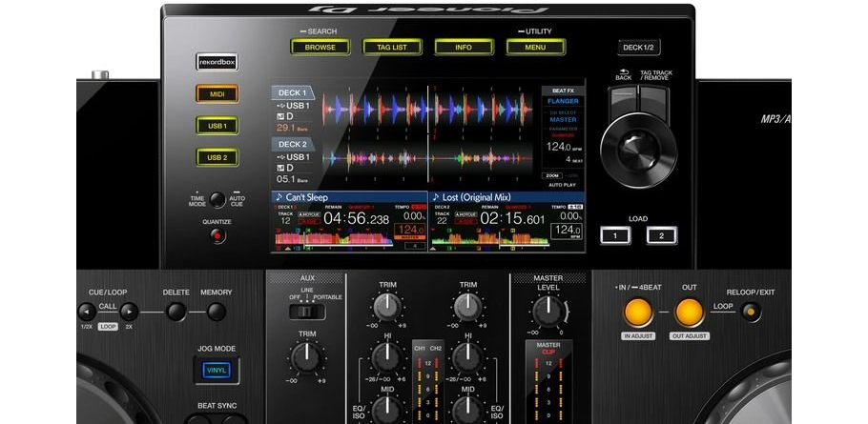Hit the DELETE cue button

pyautogui.click(x=176, y=312)
